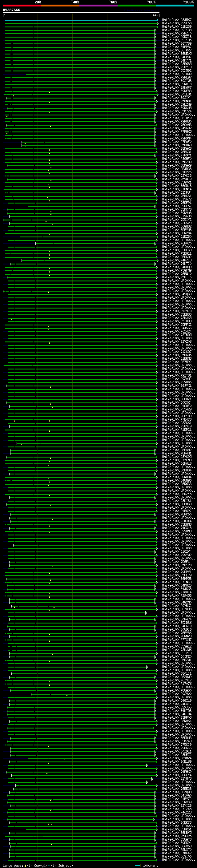Screen dimensions: 197x868
Task: Click the red 20% identity color segment
Action: click(22, 6)
